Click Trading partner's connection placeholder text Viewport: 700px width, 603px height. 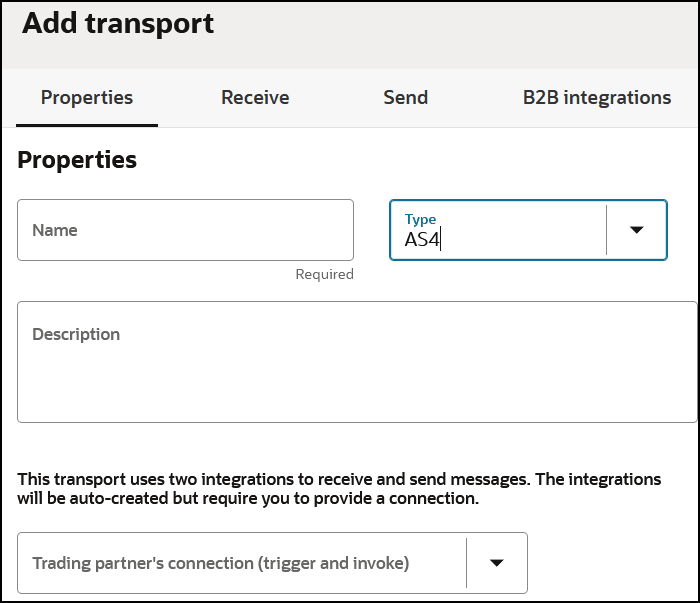(221, 563)
